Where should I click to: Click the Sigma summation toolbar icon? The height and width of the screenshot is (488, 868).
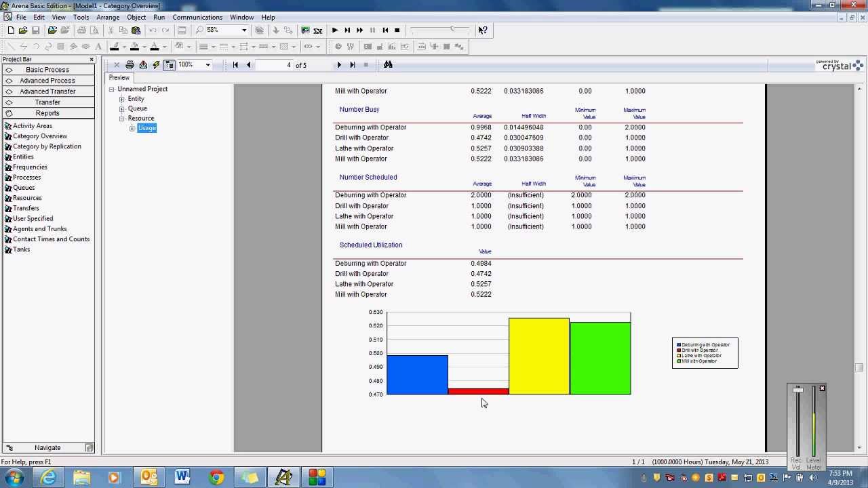tap(319, 30)
